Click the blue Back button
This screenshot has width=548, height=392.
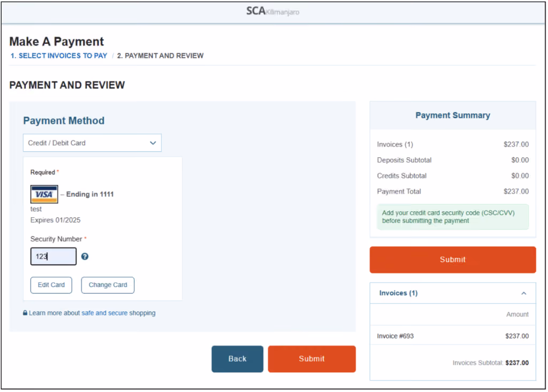coord(237,359)
